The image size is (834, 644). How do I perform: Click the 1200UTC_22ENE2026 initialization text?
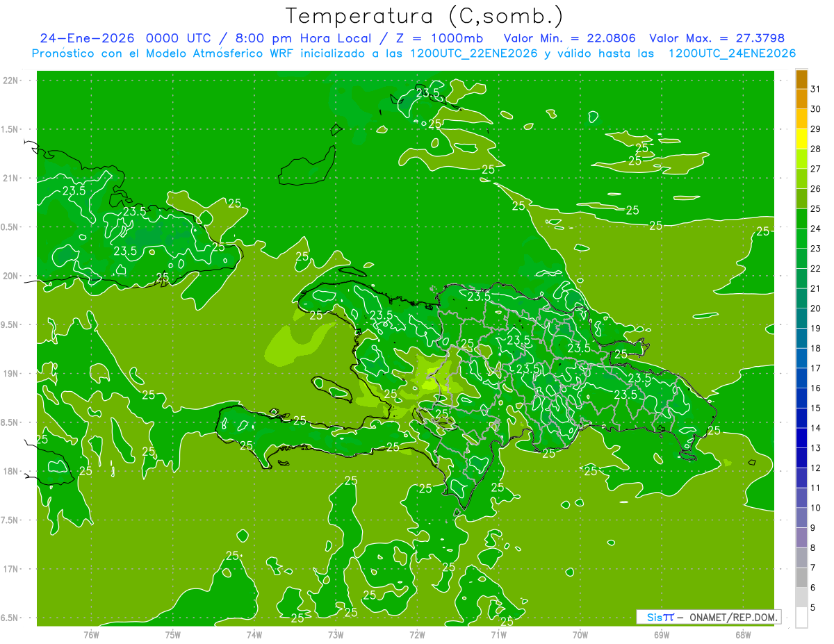474,53
